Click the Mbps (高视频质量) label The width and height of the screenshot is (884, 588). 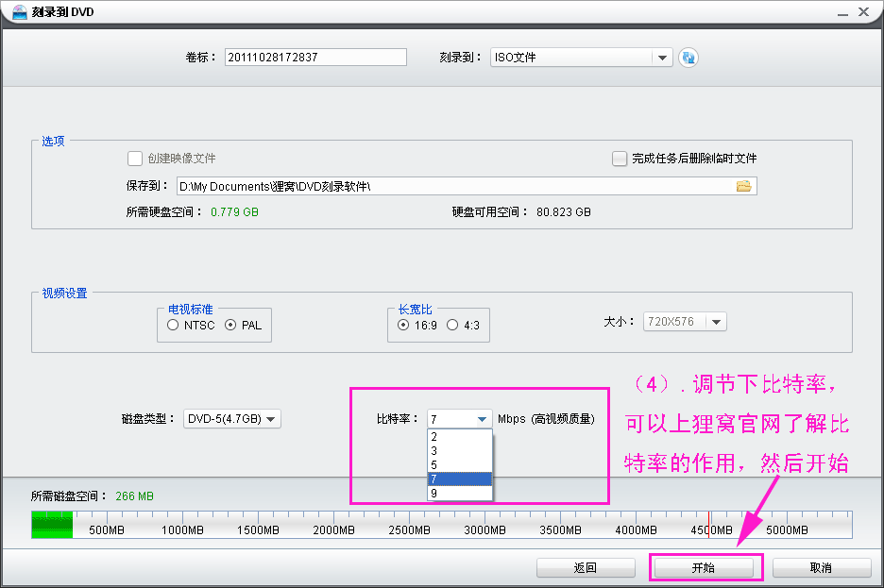coord(546,419)
